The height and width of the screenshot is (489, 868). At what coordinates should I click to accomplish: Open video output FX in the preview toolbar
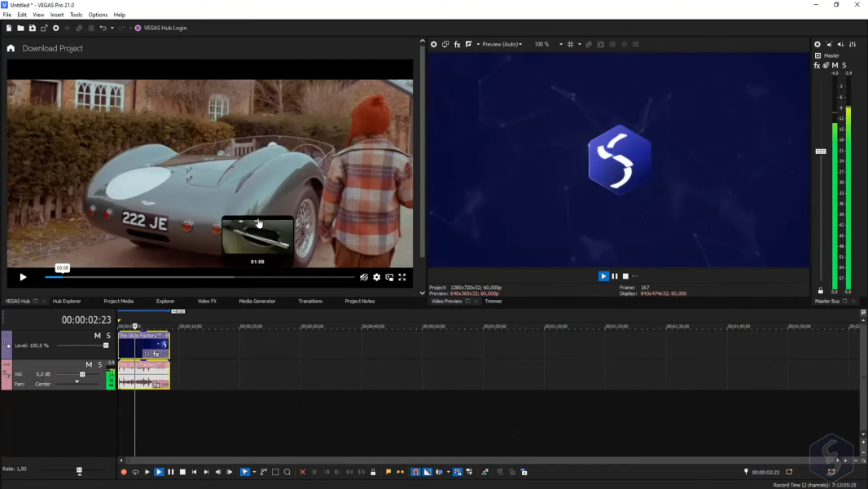458,44
